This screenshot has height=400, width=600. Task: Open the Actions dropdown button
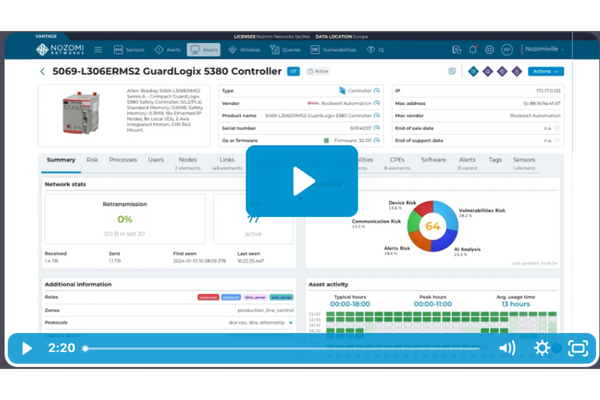pyautogui.click(x=545, y=72)
